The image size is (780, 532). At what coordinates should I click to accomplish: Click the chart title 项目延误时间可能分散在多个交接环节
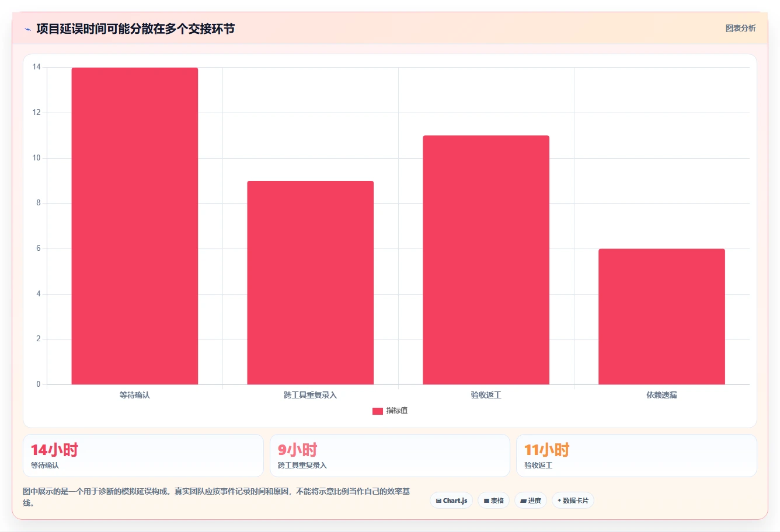click(x=135, y=29)
